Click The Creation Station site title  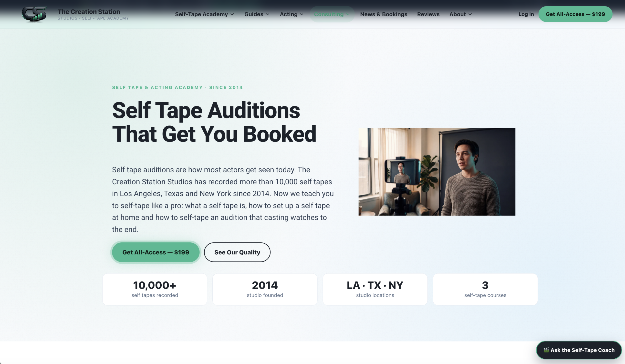[x=89, y=11]
